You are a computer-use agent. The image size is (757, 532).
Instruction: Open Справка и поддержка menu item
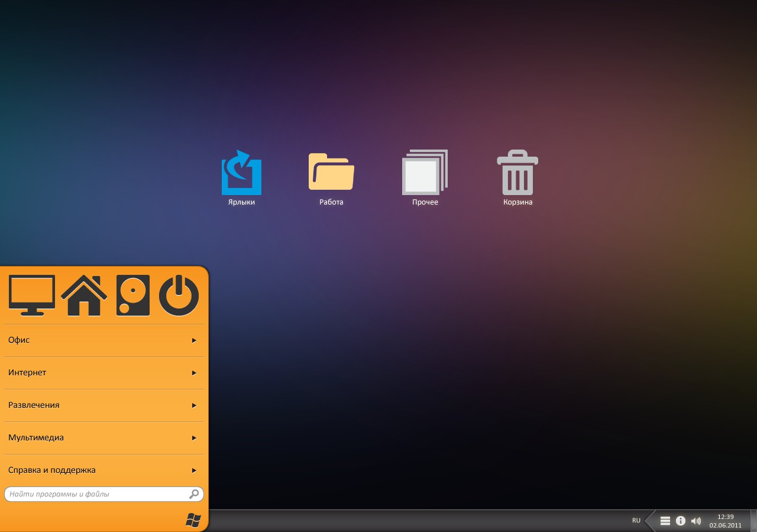(104, 471)
